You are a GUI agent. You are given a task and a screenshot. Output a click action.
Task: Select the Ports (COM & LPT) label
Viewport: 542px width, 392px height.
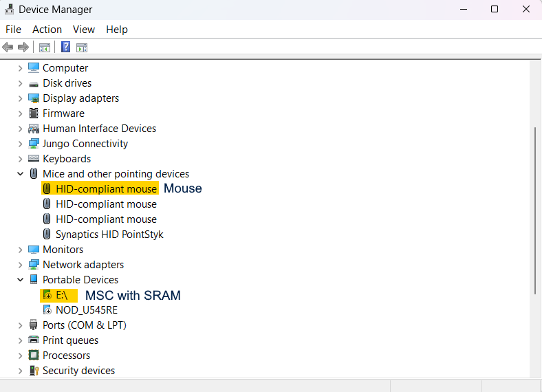pyautogui.click(x=85, y=325)
